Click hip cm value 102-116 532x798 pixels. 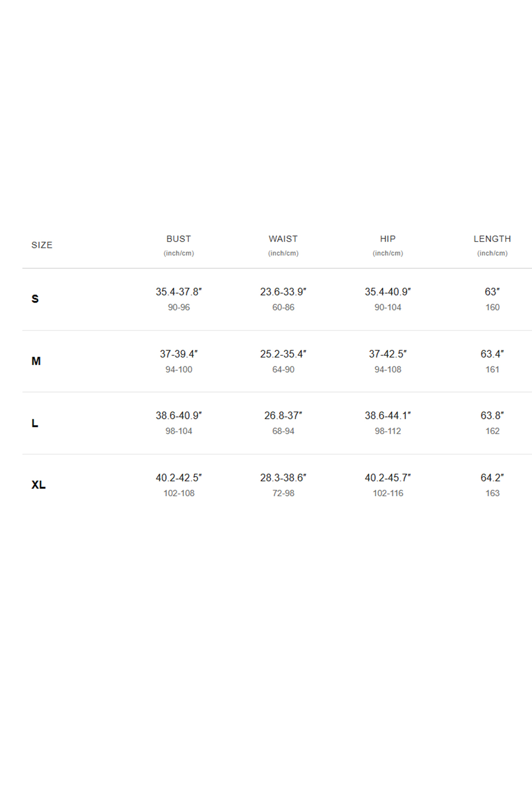[388, 493]
